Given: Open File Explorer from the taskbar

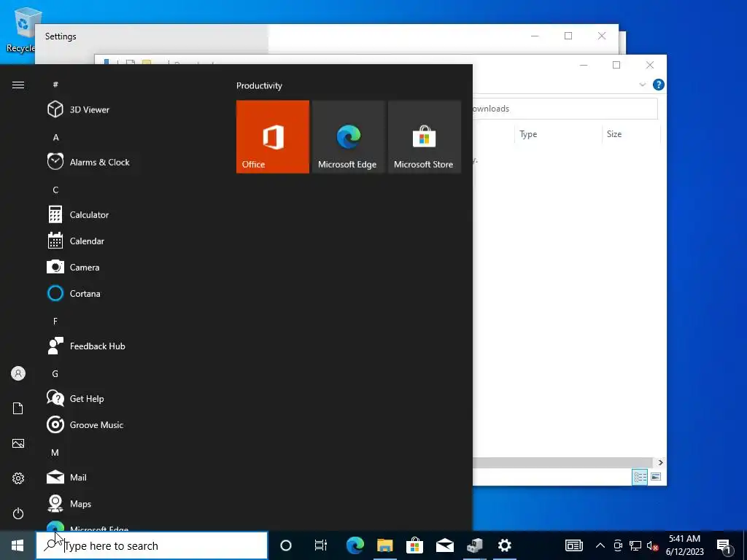Looking at the screenshot, I should click(385, 545).
